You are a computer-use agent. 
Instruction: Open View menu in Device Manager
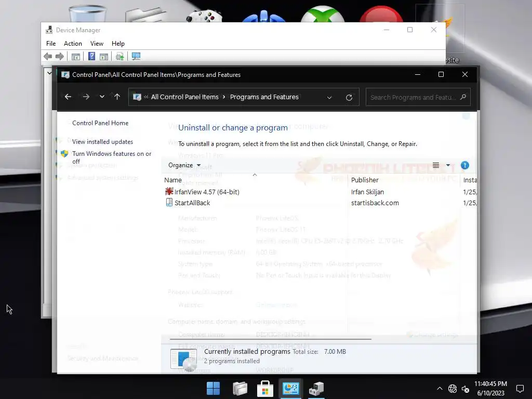tap(97, 44)
